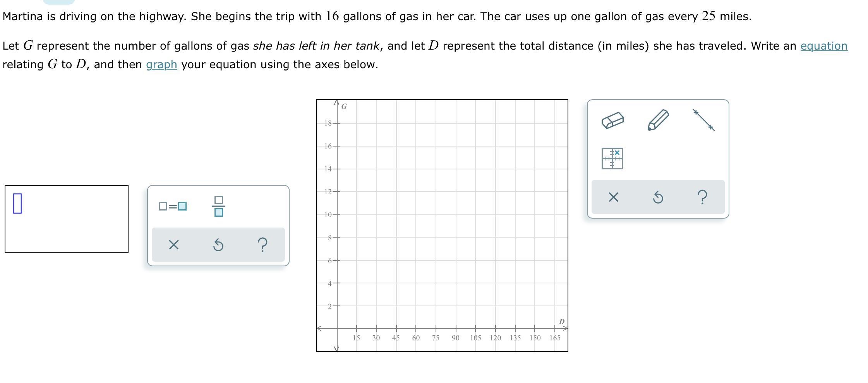Clear the graph with X button
Screen dimensions: 868x383
[x=613, y=197]
